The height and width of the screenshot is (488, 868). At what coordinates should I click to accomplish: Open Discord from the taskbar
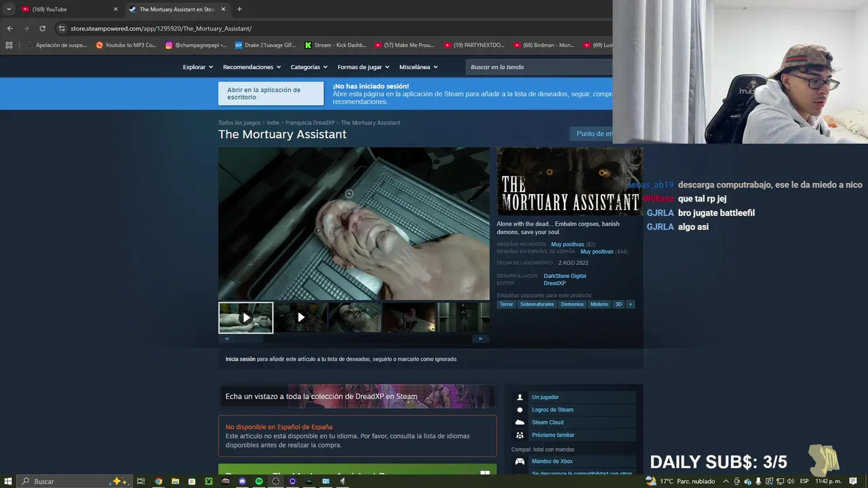[242, 481]
